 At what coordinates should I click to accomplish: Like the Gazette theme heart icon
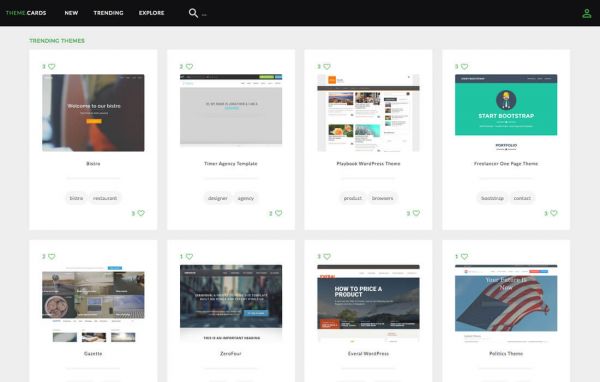click(x=52, y=256)
